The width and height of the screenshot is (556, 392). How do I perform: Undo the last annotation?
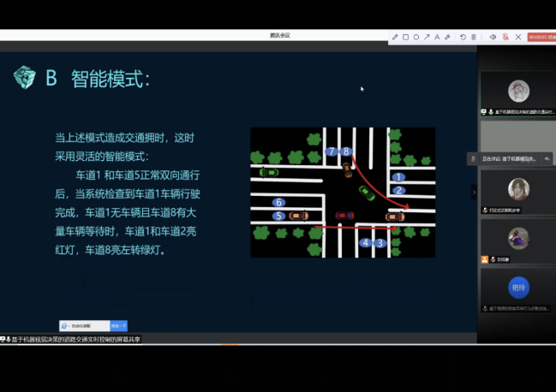(x=463, y=37)
